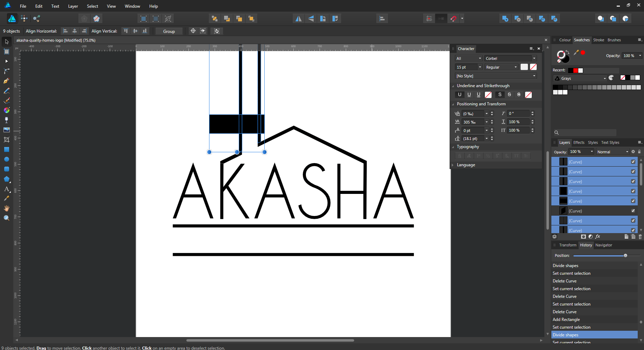This screenshot has width=644, height=350.
Task: Open snapping options dropdown arrow
Action: tap(462, 19)
